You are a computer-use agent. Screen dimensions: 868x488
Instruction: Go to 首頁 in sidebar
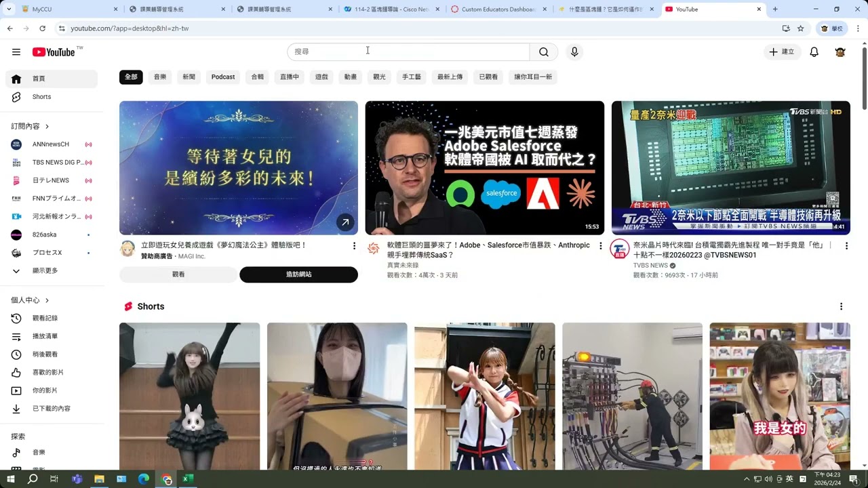point(52,79)
